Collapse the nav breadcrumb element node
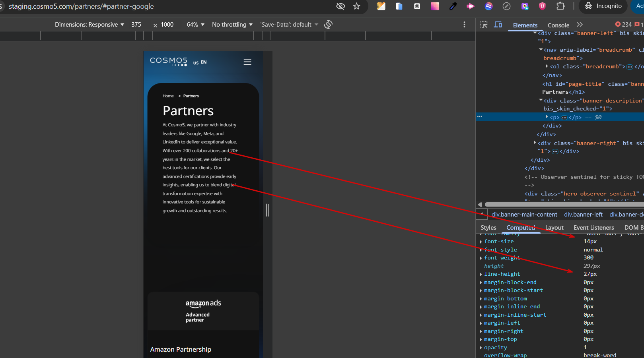Screen dimensions: 644x358 (x=541, y=50)
